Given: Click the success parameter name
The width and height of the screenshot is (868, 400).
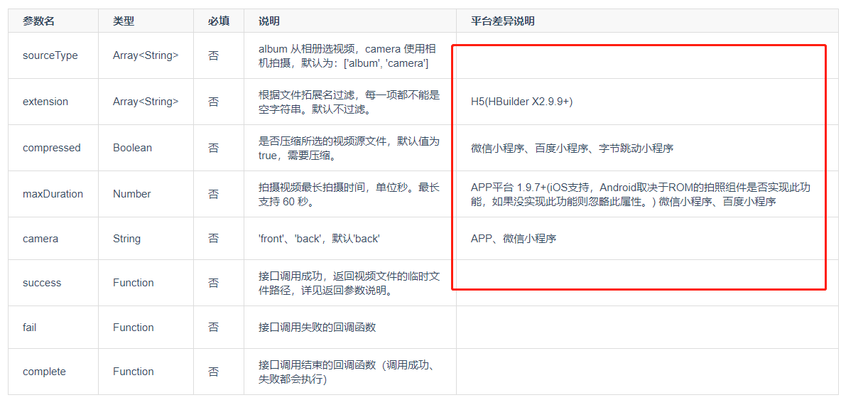Looking at the screenshot, I should coord(42,283).
